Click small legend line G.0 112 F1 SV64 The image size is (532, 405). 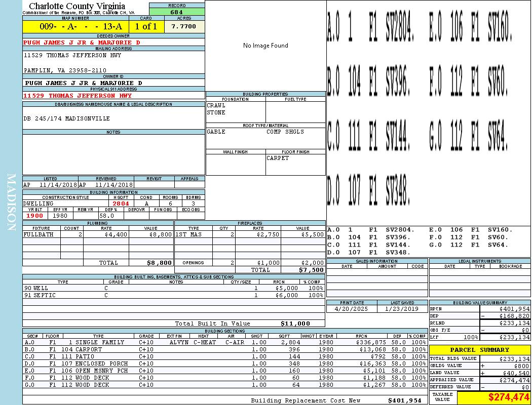(469, 245)
